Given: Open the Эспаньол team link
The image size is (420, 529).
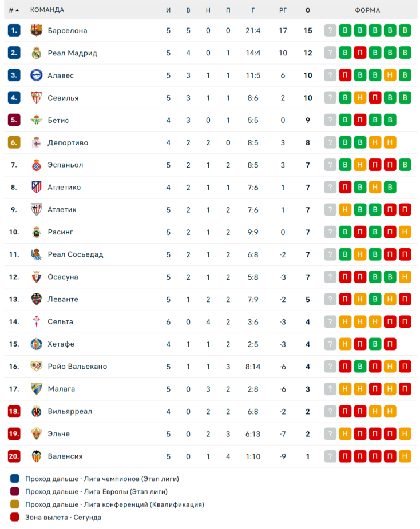Looking at the screenshot, I should tap(65, 165).
